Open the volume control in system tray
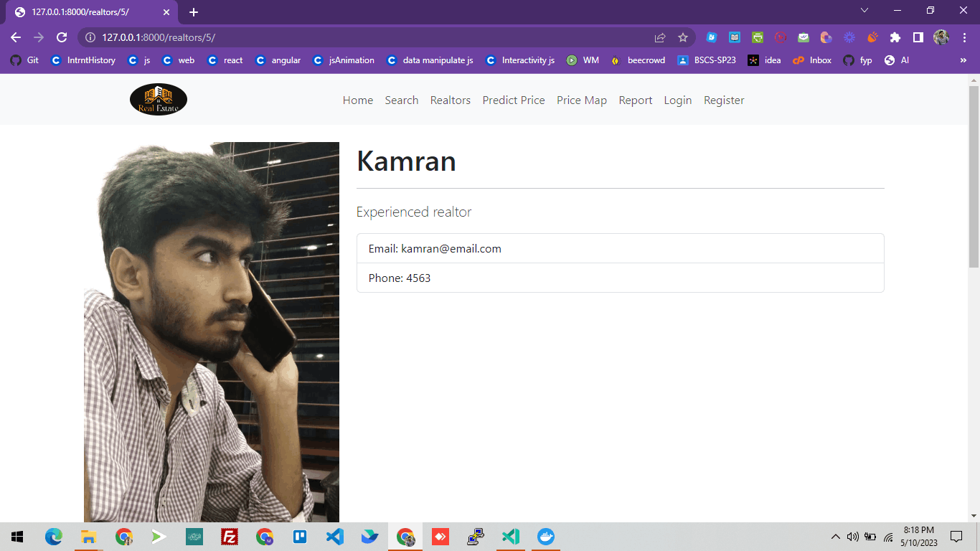Viewport: 980px width, 551px height. tap(853, 537)
